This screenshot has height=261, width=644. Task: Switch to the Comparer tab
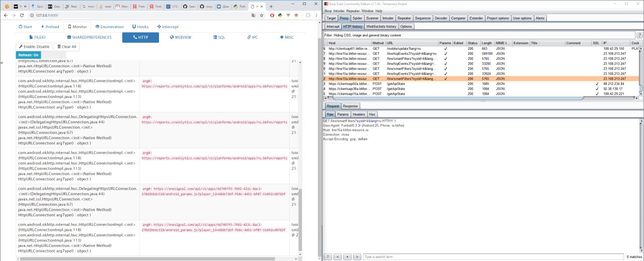point(458,18)
